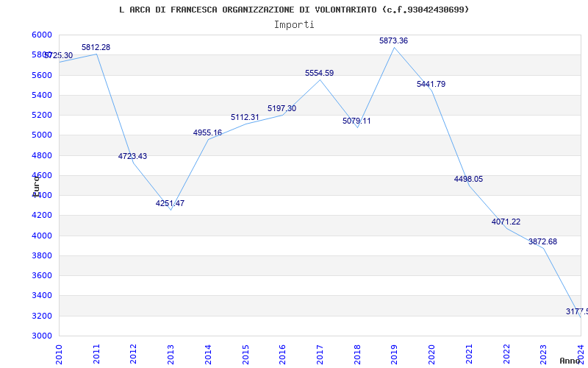Select the data label 3872.68

(543, 242)
